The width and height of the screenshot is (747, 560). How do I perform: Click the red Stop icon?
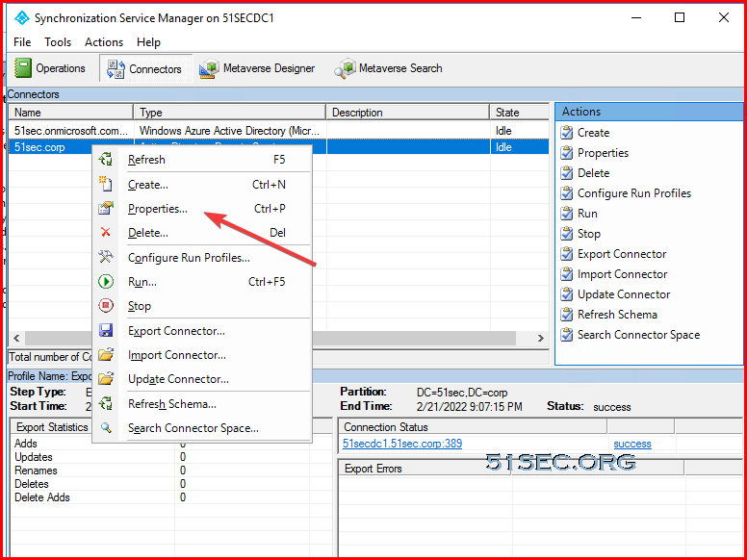point(106,306)
